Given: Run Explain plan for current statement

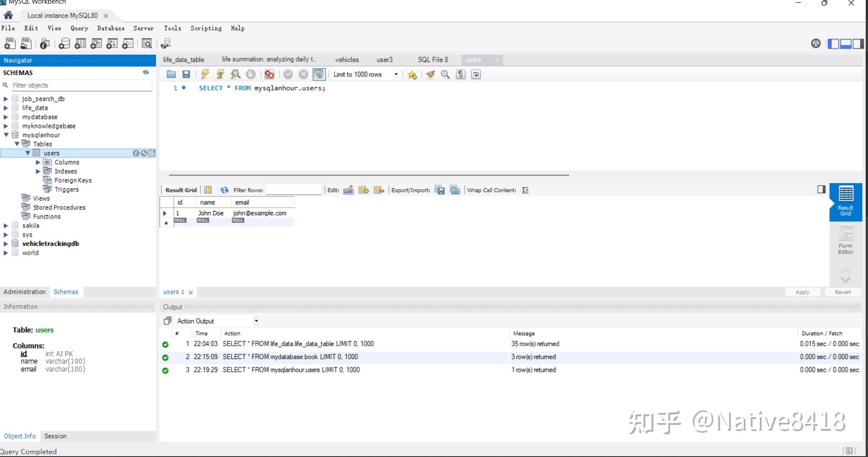Looking at the screenshot, I should (x=235, y=74).
